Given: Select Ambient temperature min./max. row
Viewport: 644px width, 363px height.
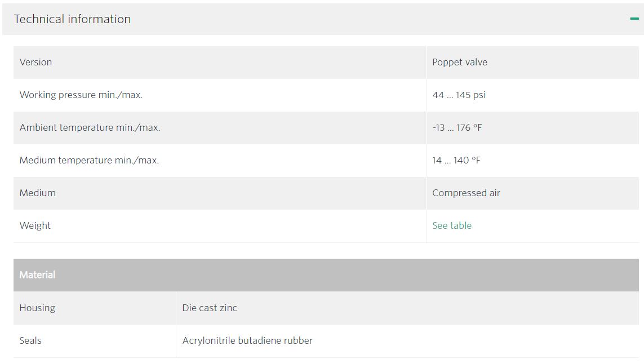Looking at the screenshot, I should pyautogui.click(x=326, y=127).
